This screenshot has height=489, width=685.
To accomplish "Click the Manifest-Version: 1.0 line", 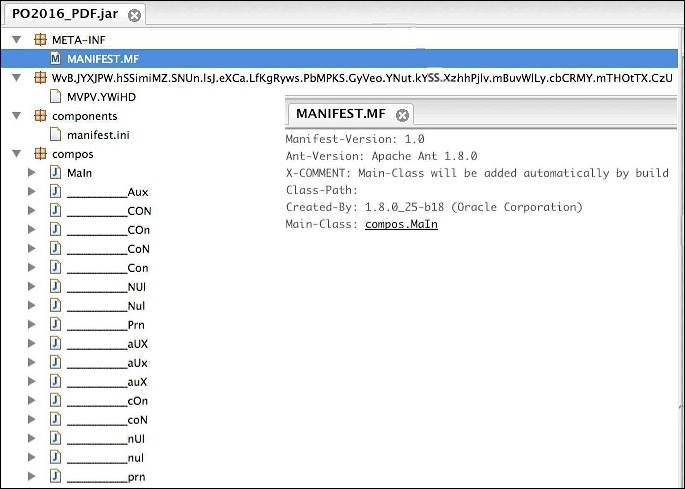I will (x=355, y=139).
